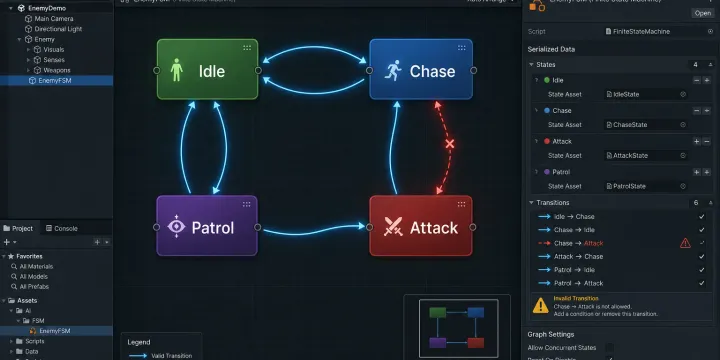Screen dimensions: 720x360
Task: Click the Attack node's crossed swords icon
Action: tap(393, 227)
